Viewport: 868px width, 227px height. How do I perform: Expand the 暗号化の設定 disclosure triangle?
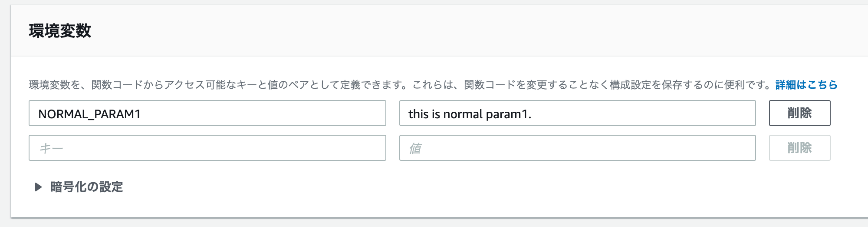point(38,187)
